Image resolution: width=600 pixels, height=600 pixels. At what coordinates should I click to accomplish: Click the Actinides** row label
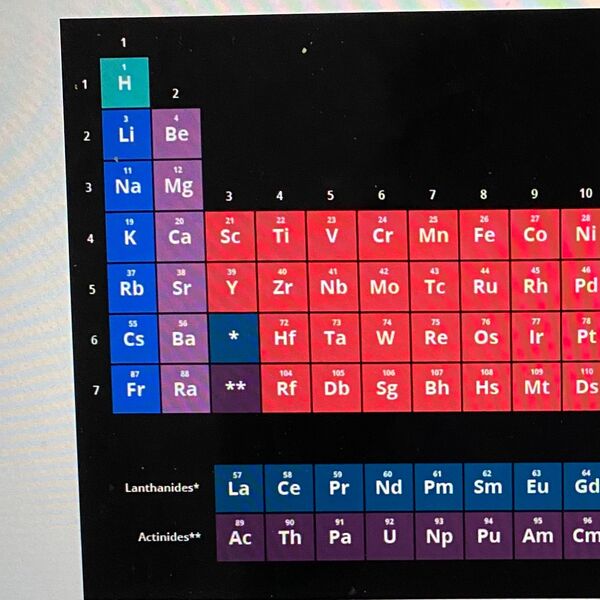[169, 537]
